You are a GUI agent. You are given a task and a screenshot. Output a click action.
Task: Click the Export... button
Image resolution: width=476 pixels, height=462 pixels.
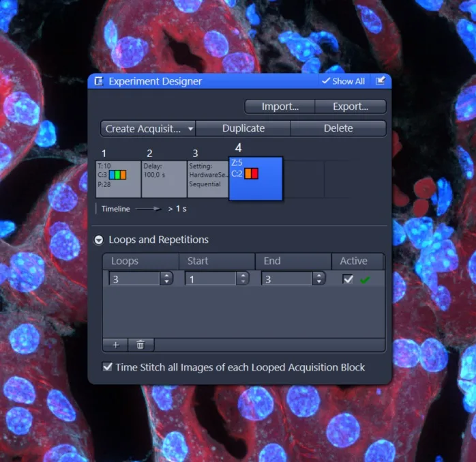(351, 106)
